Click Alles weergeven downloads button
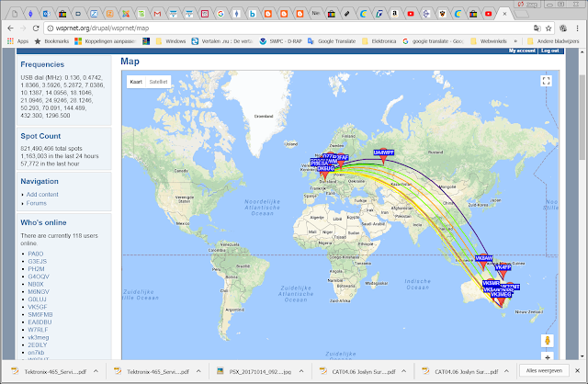Image resolution: width=588 pixels, height=384 pixels. tap(544, 370)
